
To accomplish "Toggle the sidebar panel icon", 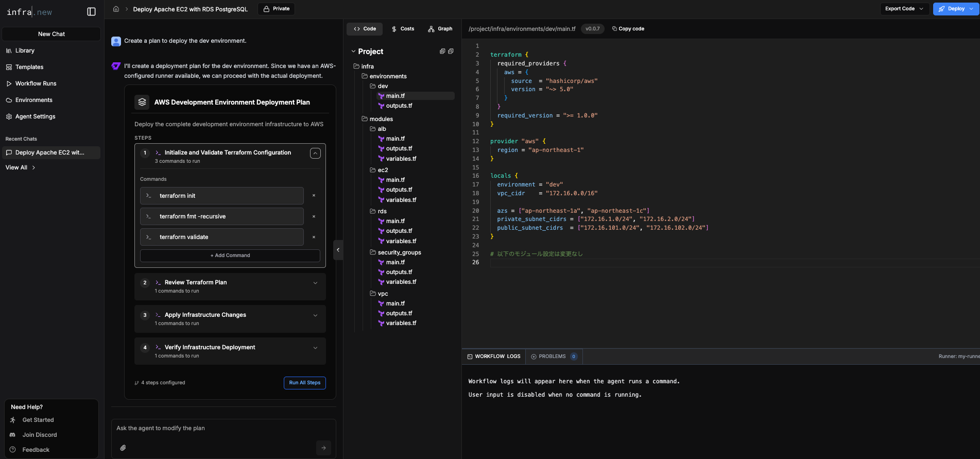I will 92,12.
